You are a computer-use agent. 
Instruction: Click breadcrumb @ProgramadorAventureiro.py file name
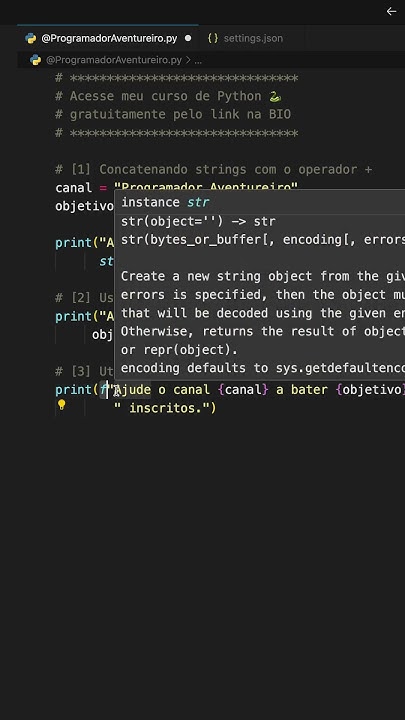coord(114,60)
